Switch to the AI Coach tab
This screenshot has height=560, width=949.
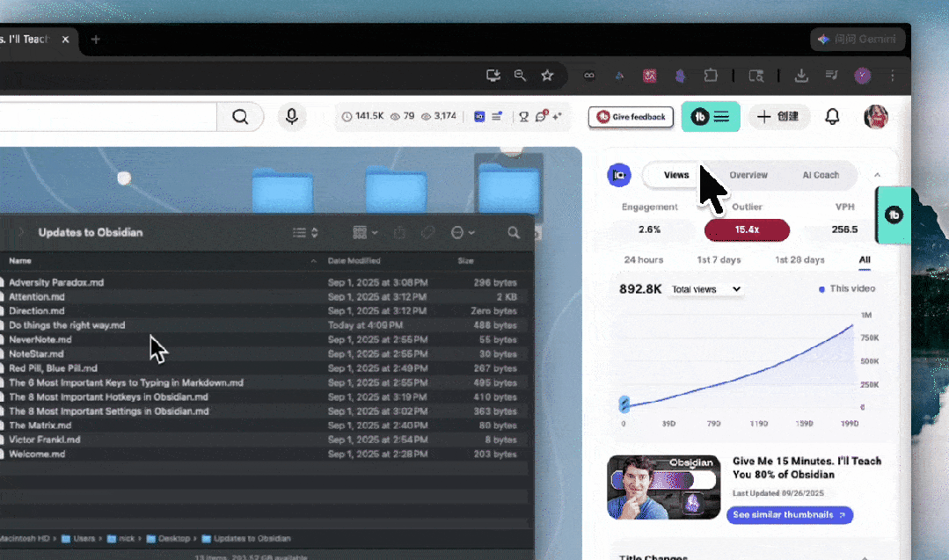(x=821, y=175)
